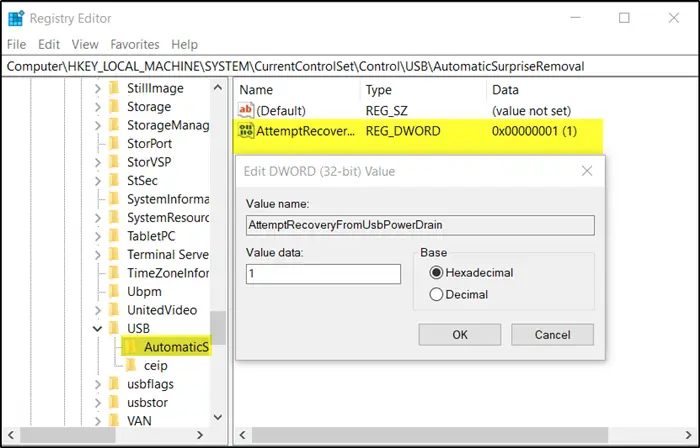
Task: Click the StSec folder icon
Action: [114, 180]
